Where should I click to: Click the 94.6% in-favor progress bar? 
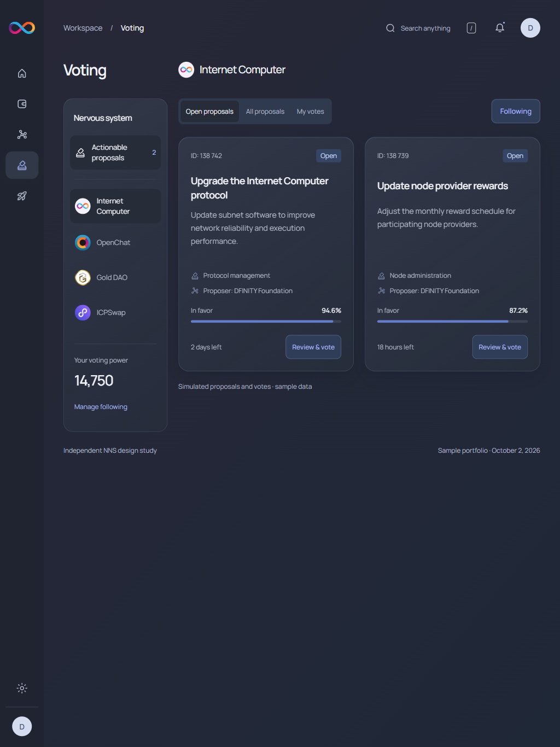[266, 322]
